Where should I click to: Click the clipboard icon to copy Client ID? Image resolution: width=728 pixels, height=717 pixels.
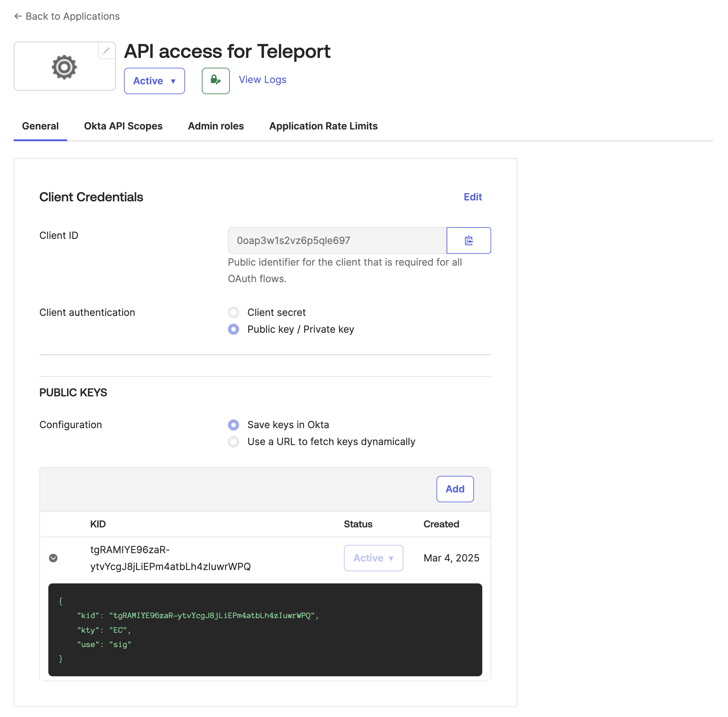tap(469, 240)
